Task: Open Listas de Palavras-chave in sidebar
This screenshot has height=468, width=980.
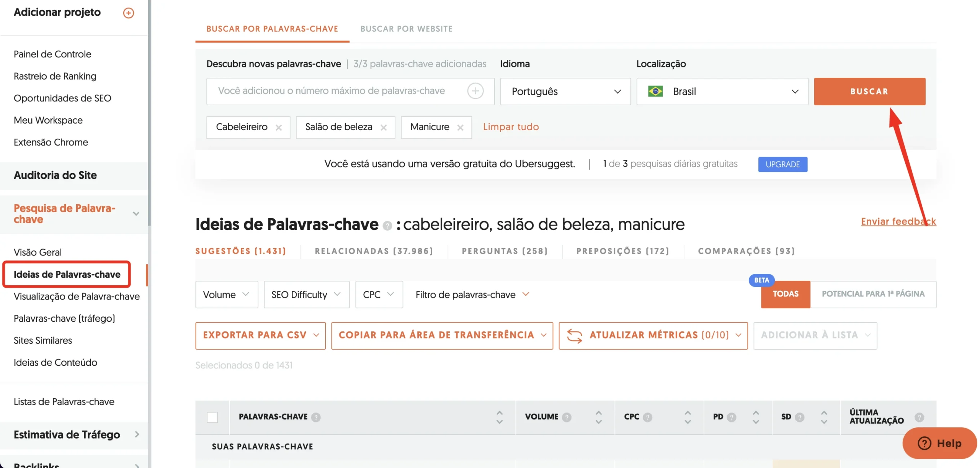Action: point(64,401)
